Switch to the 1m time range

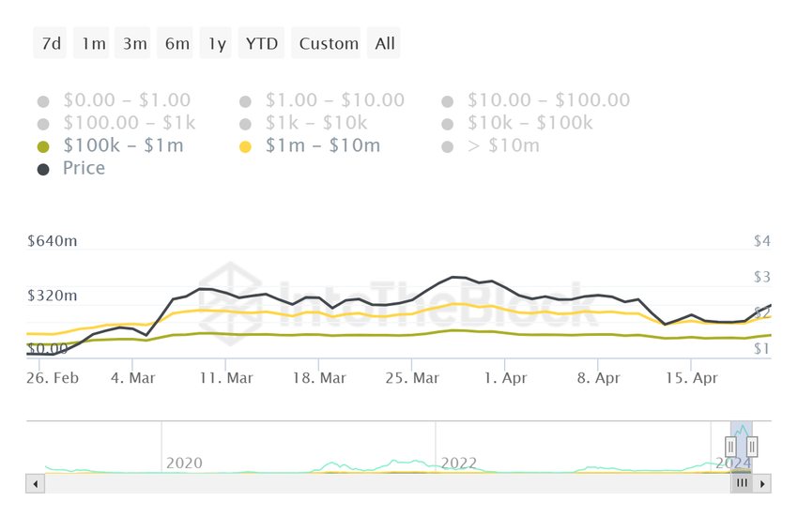[x=93, y=43]
